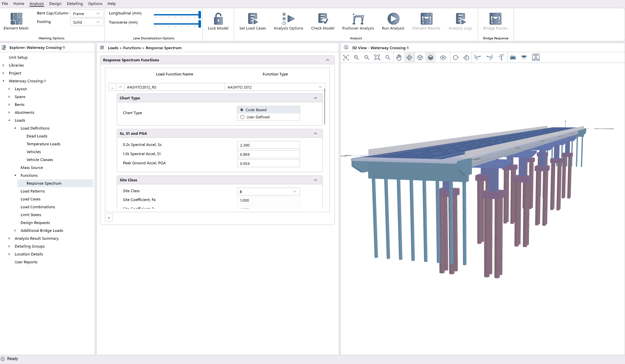This screenshot has height=364, width=625.
Task: Click the Peak Ground Accel PGA field
Action: point(268,164)
